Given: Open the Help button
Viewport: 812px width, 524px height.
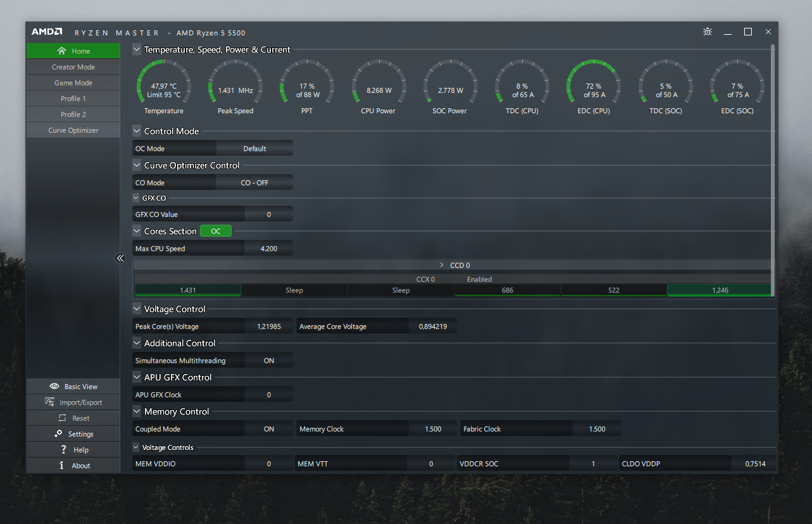Looking at the screenshot, I should click(x=73, y=449).
